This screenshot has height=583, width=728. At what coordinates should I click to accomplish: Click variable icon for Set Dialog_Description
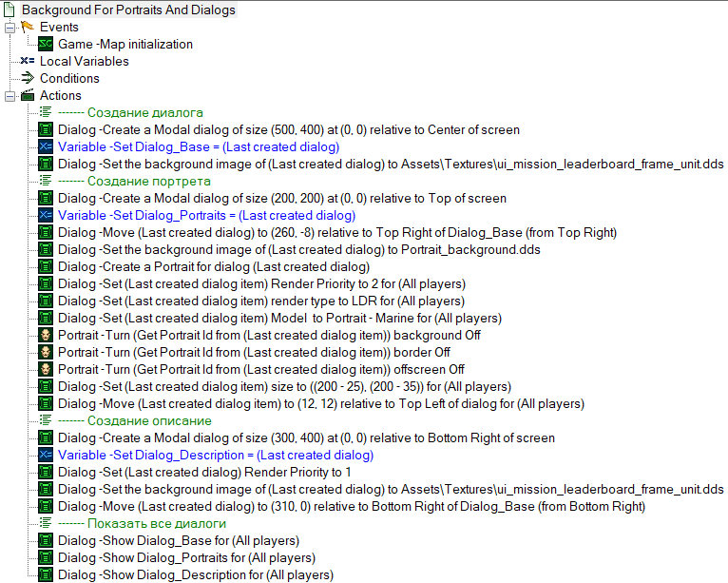coord(45,455)
